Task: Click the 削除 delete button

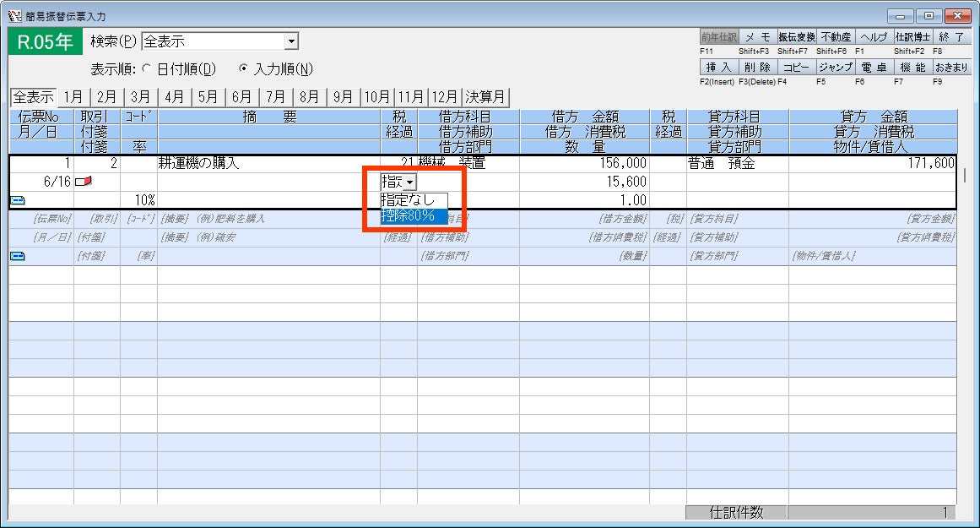Action: point(757,67)
